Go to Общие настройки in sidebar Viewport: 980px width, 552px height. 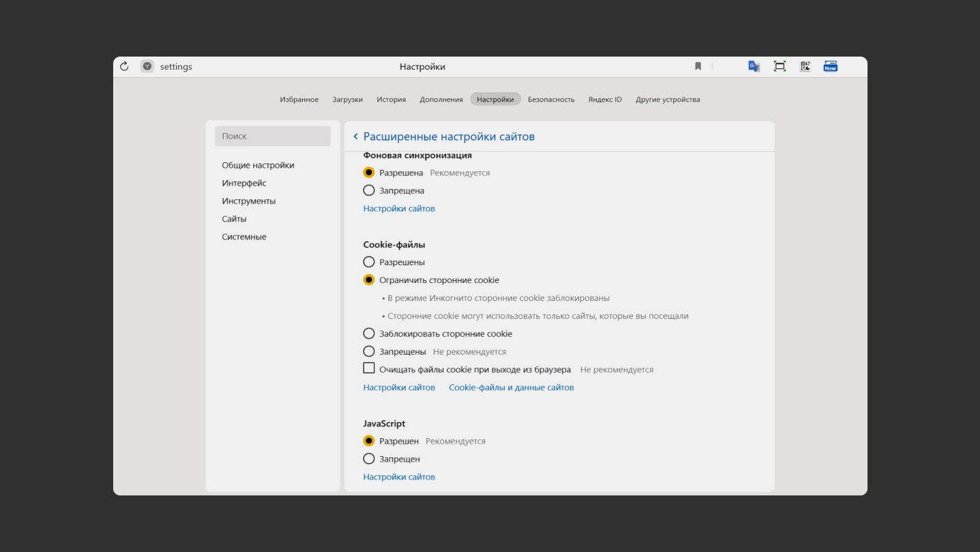[x=258, y=166]
